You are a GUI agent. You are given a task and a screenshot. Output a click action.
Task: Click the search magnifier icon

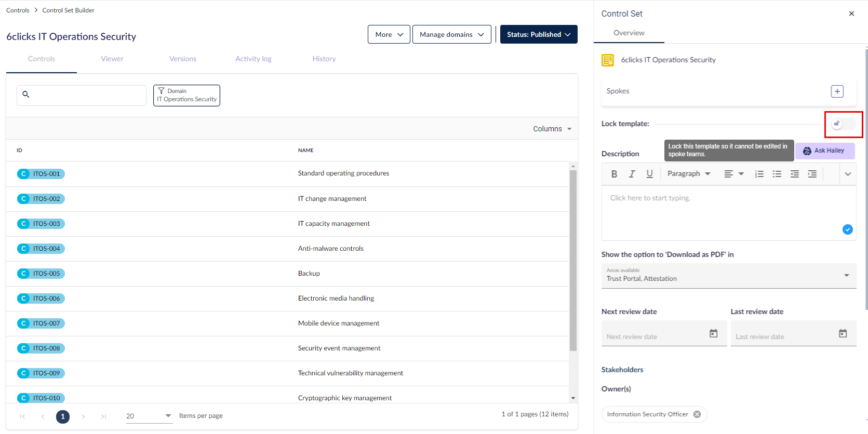point(26,94)
